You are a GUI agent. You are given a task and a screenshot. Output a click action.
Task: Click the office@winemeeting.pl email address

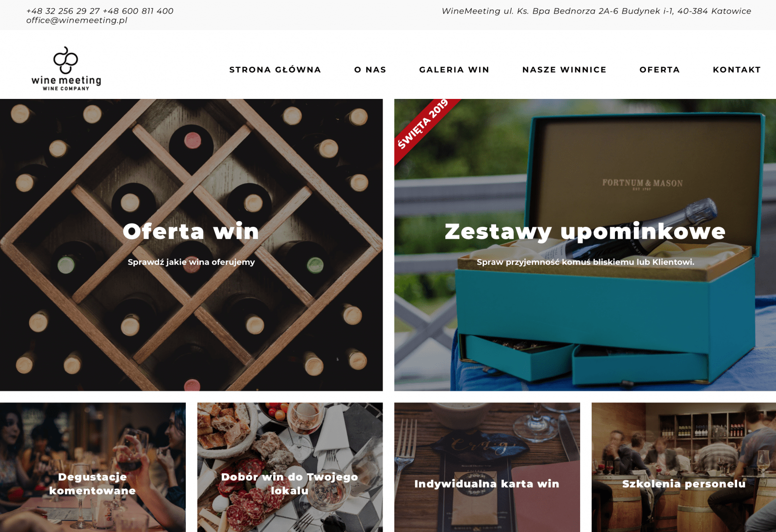tap(77, 20)
